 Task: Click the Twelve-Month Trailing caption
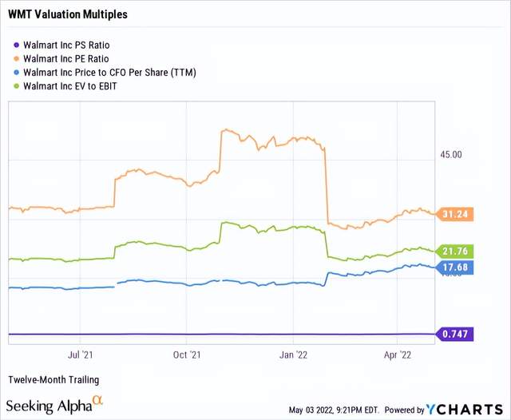(x=53, y=379)
